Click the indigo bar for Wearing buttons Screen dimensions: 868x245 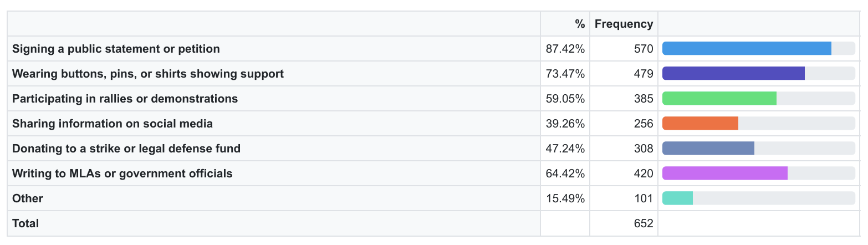coord(733,74)
